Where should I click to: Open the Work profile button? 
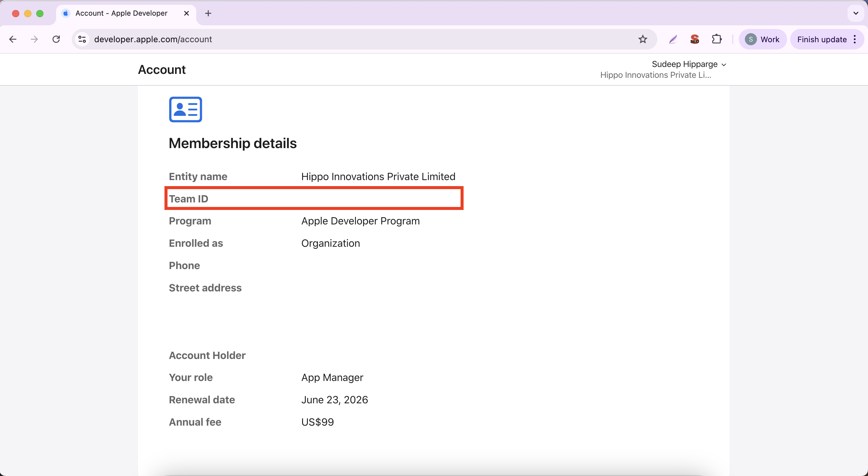point(763,40)
